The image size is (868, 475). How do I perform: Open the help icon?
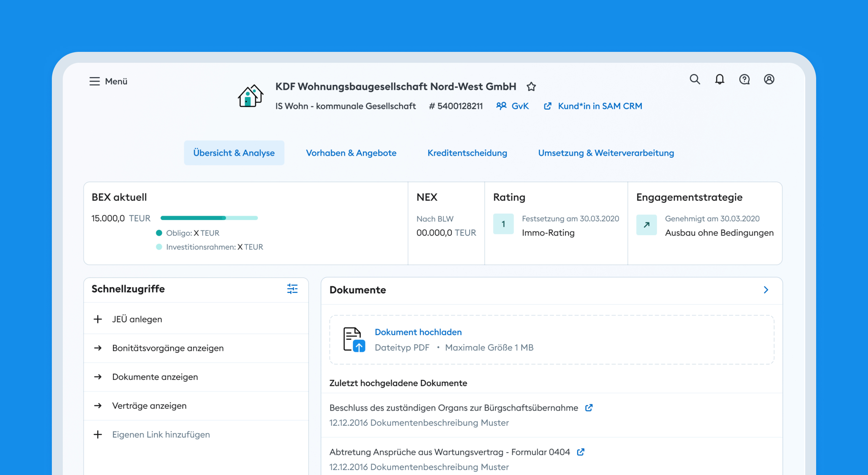744,80
